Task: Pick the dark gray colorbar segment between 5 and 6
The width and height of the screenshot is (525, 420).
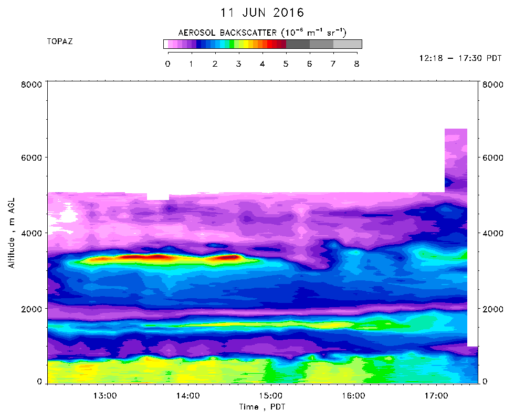Action: tap(298, 44)
